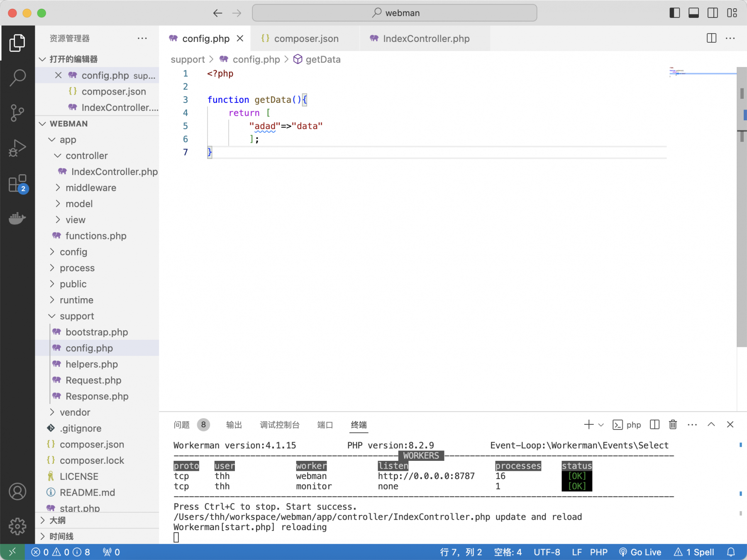
Task: Open README.md in file tree
Action: [97, 492]
